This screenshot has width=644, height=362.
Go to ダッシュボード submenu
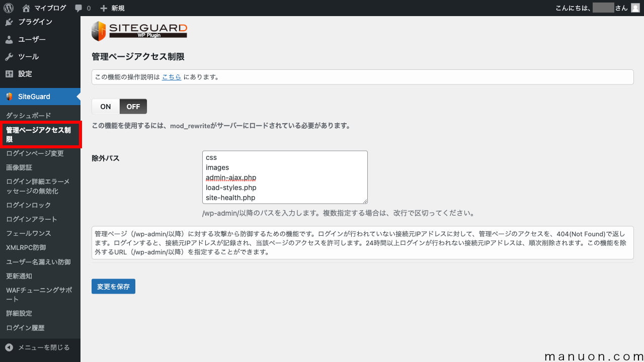pos(29,115)
